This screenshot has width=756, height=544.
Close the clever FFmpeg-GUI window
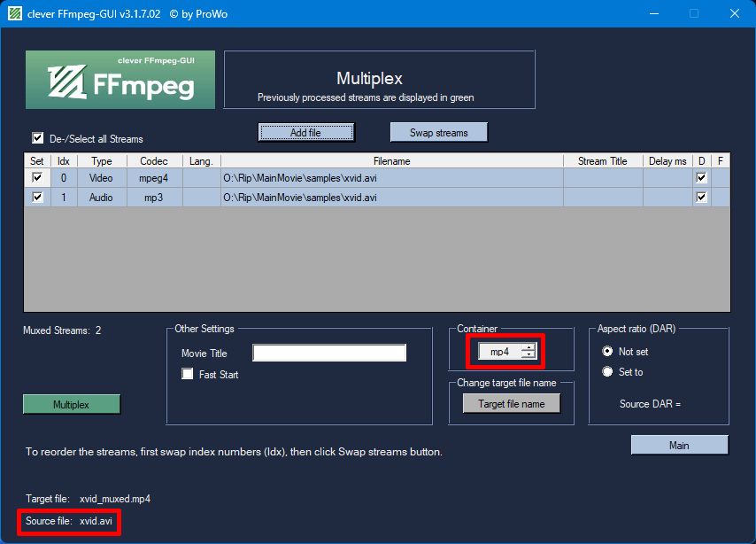[x=734, y=13]
